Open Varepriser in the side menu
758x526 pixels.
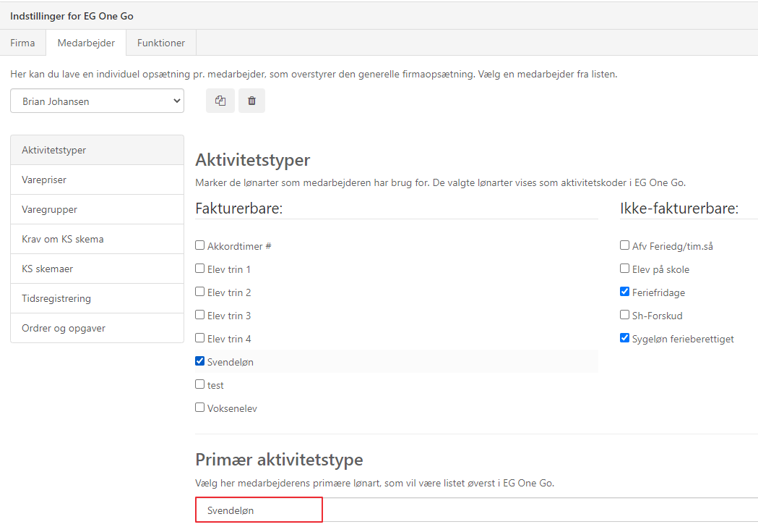pos(97,180)
